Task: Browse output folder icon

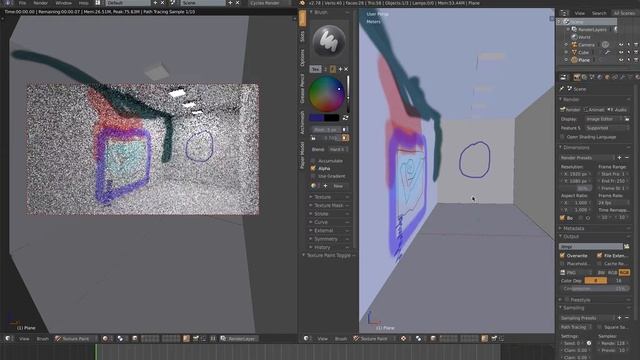Action: (627, 247)
